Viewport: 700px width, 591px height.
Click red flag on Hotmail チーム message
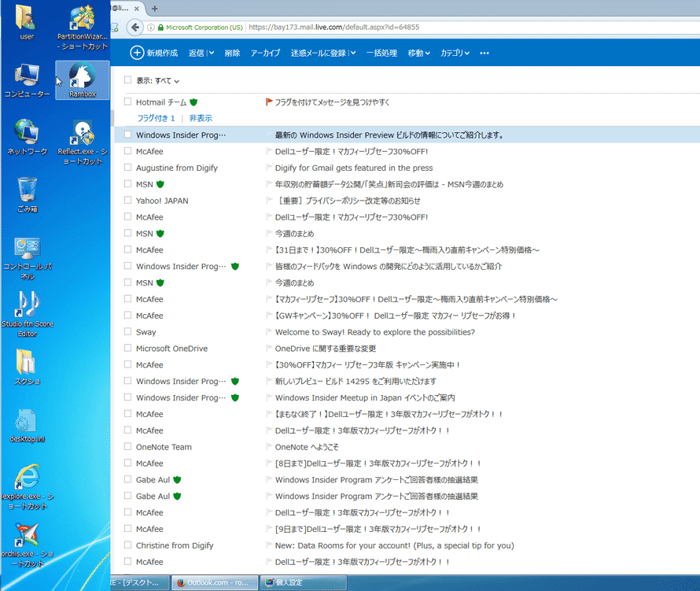pos(269,102)
